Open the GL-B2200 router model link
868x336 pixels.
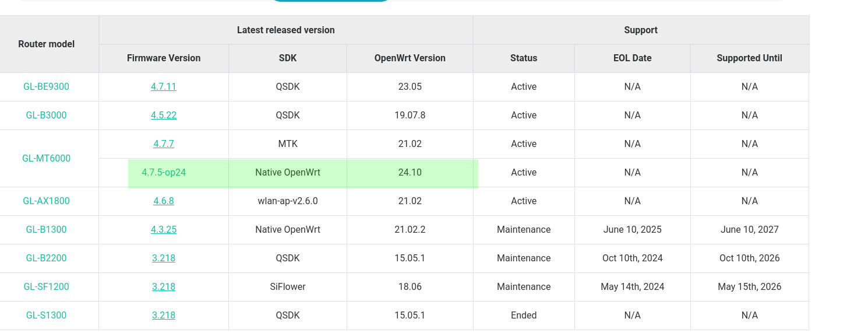tap(46, 258)
